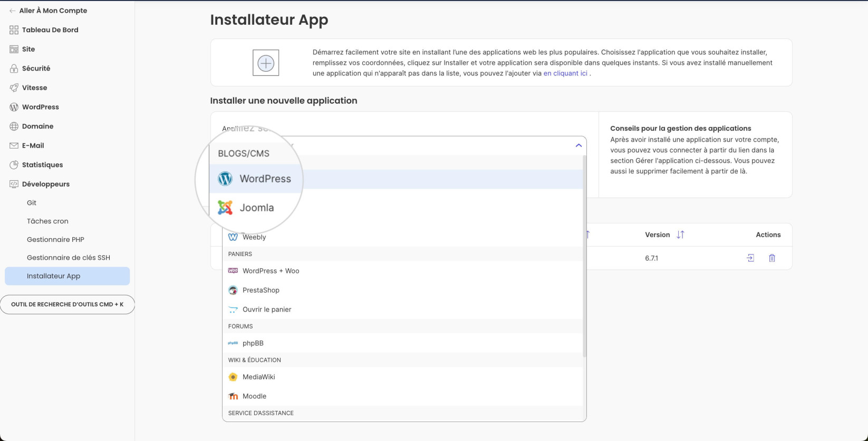Screen dimensions: 868x441
Task: Choose WordPress + Woo option
Action: pos(403,271)
